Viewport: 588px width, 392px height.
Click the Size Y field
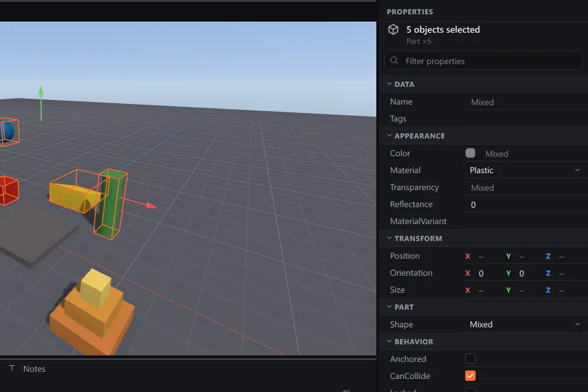(x=524, y=290)
